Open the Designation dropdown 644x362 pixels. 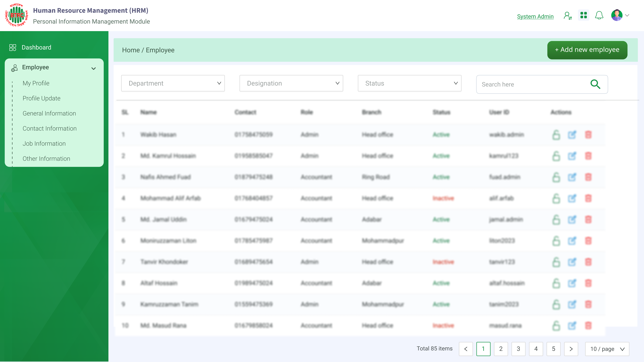[x=291, y=83]
